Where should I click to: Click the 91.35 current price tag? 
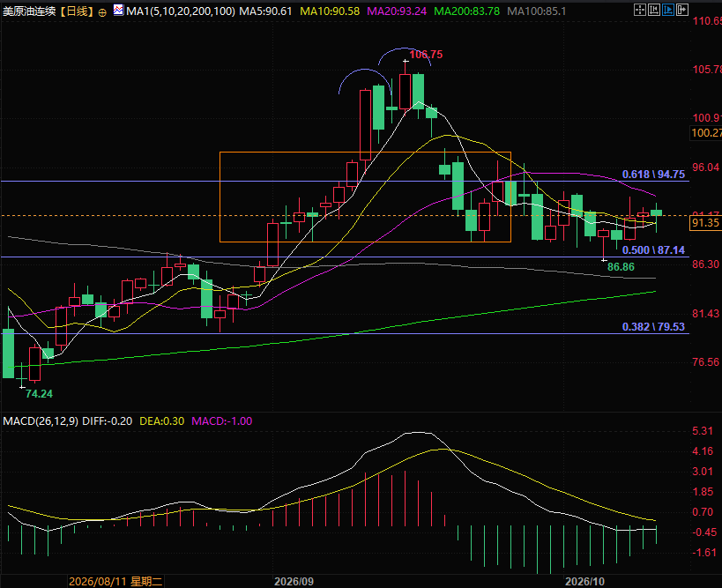705,223
